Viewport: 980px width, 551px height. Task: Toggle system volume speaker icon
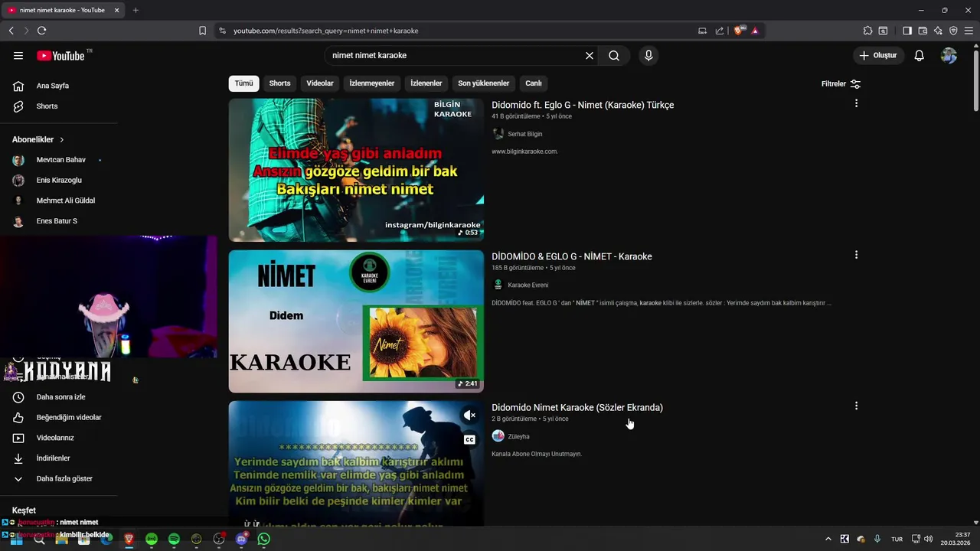click(929, 539)
